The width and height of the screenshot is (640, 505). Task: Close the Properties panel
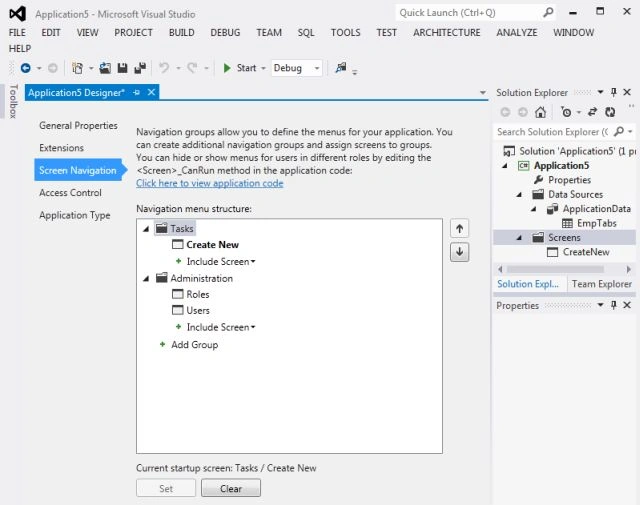(627, 305)
